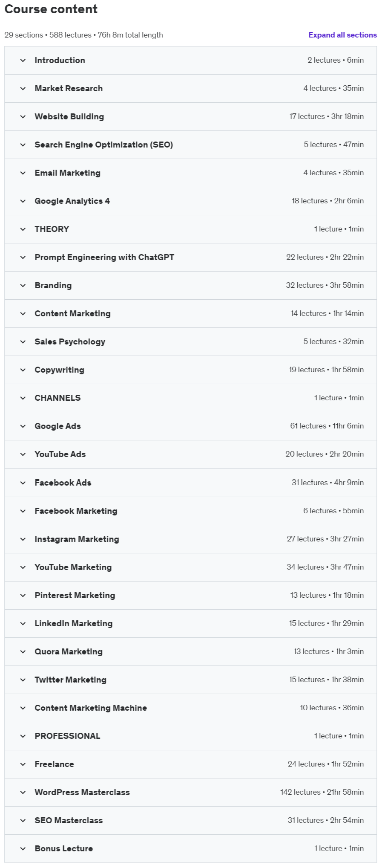Image resolution: width=382 pixels, height=868 pixels.
Task: Click chevron next to Freelance
Action: pyautogui.click(x=23, y=764)
